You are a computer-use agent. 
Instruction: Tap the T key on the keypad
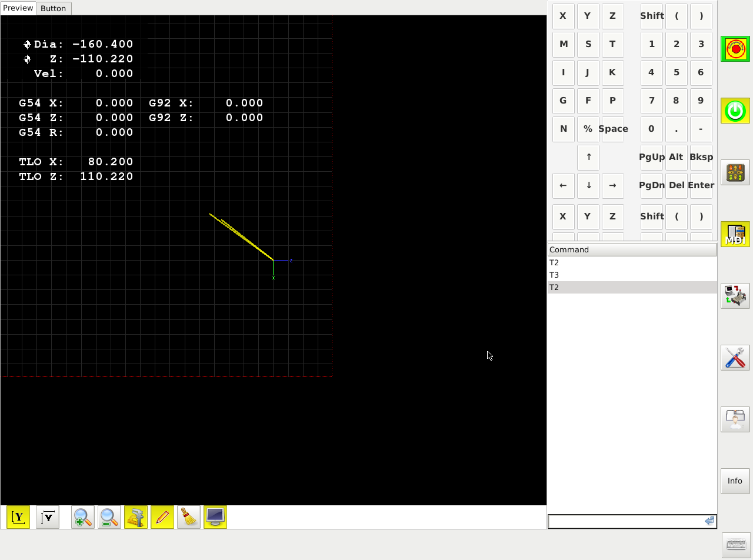[613, 44]
